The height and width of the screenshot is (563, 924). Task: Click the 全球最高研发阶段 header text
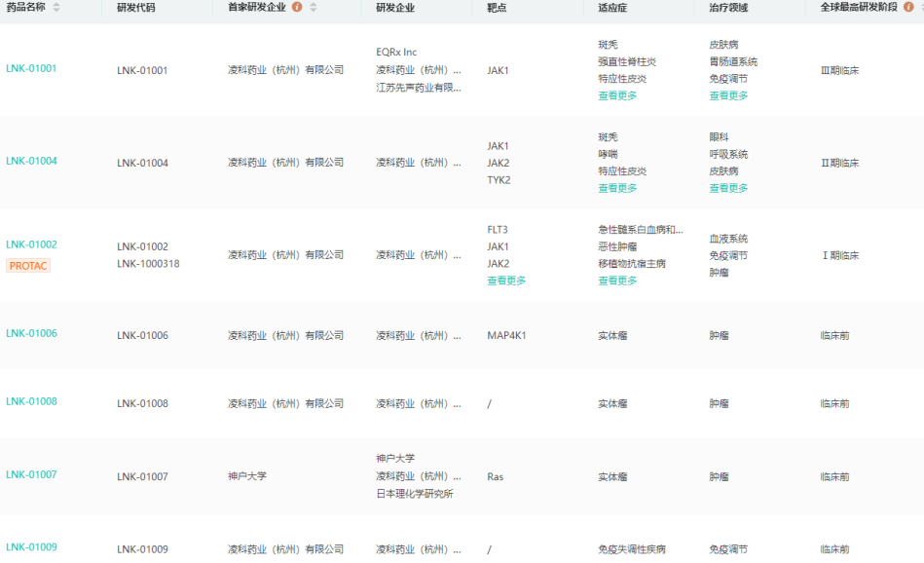click(859, 7)
